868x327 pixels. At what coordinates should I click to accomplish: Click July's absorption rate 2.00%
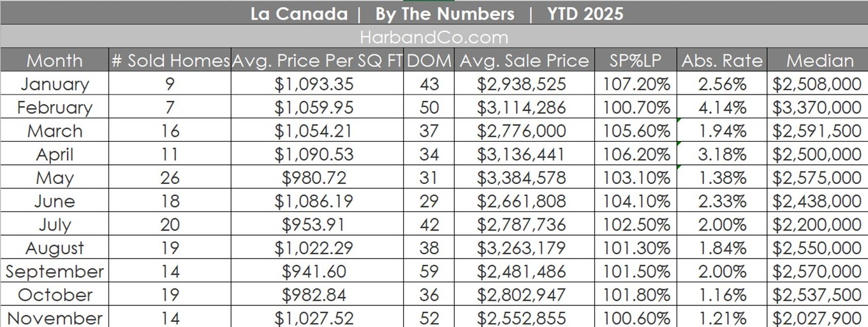pos(722,225)
